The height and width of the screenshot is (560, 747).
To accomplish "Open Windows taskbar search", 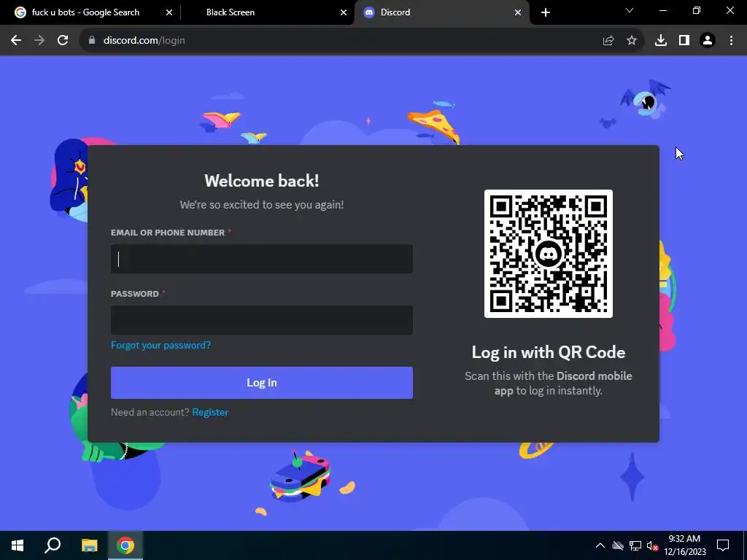I will click(53, 545).
